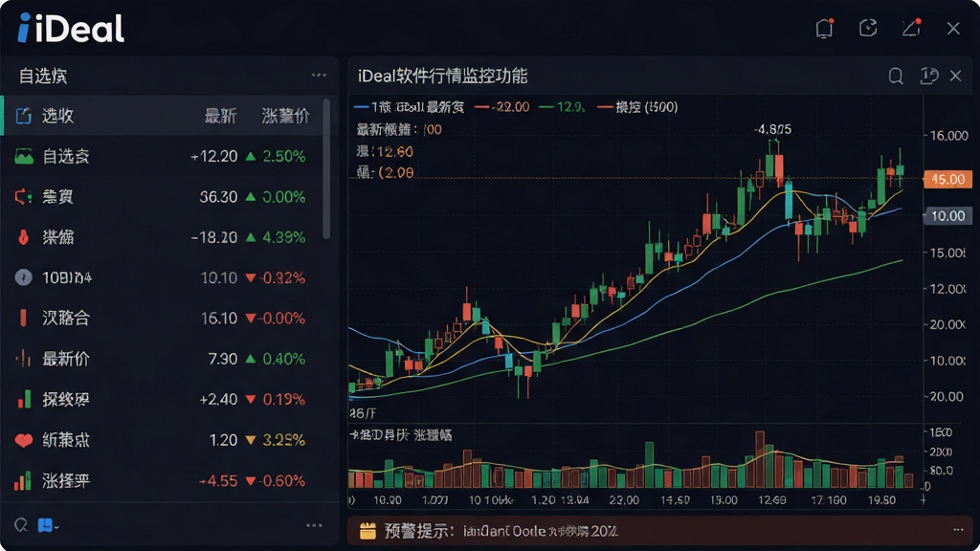Toggle the blue line legend entry
Image resolution: width=980 pixels, height=551 pixels.
409,107
